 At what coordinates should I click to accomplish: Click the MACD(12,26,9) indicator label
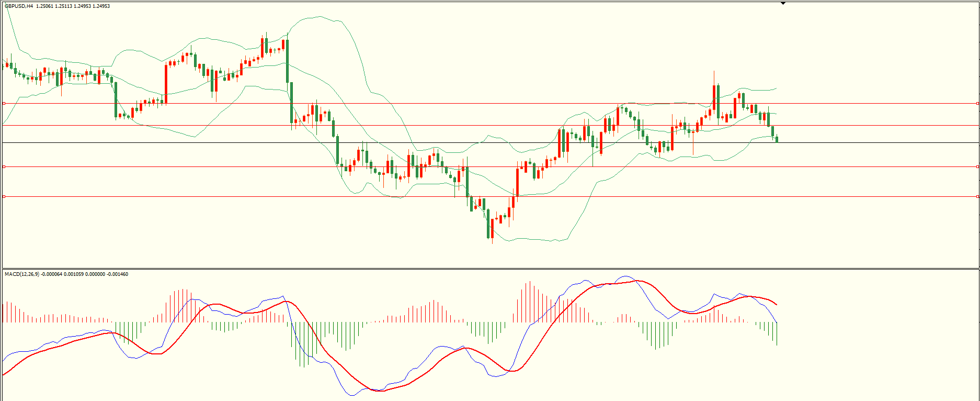(21, 274)
